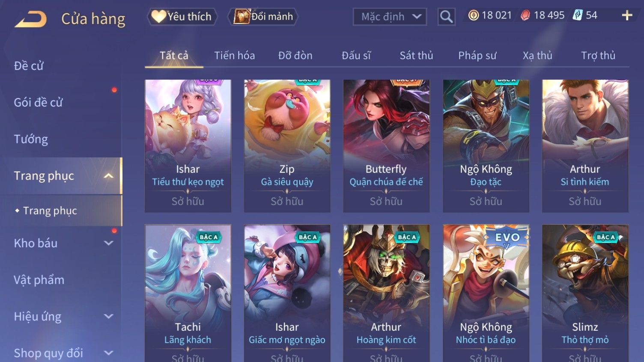
Task: Click the blue voucher currency icon
Action: (578, 15)
